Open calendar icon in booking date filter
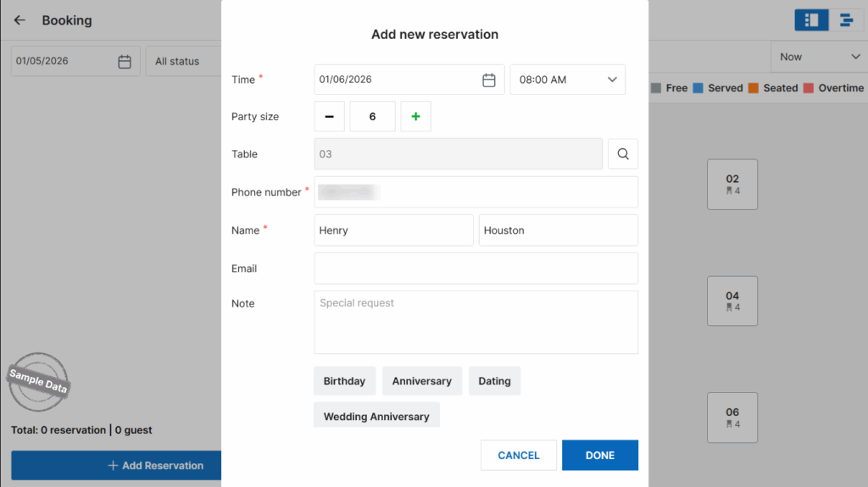The image size is (868, 487). [125, 62]
